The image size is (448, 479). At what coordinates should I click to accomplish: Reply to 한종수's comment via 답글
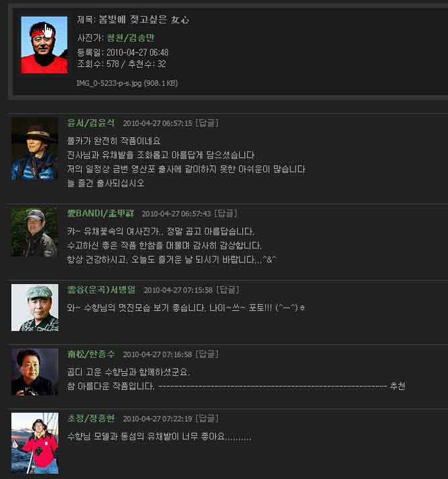coord(207,354)
